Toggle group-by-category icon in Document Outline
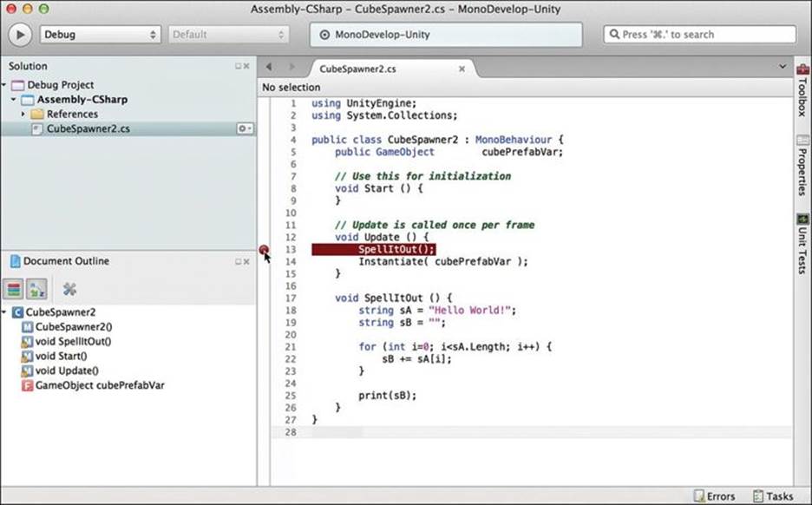Screen dimensions: 812x505 point(14,290)
